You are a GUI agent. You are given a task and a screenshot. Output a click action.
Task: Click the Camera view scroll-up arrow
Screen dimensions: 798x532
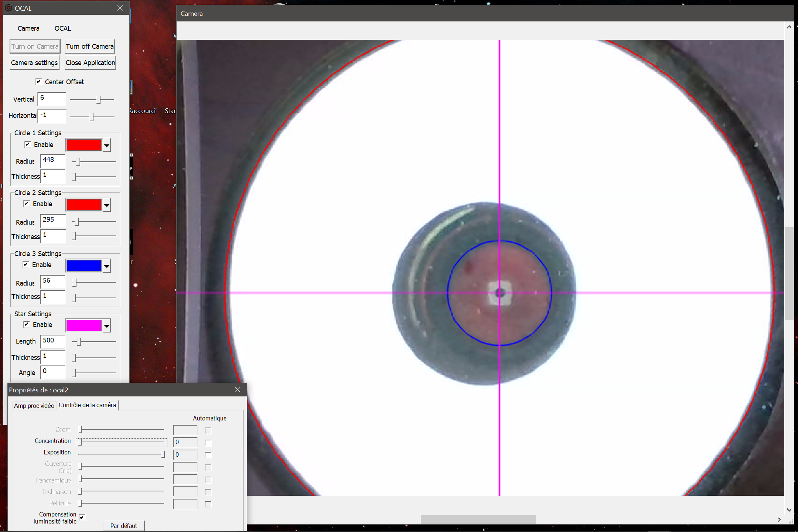(789, 27)
